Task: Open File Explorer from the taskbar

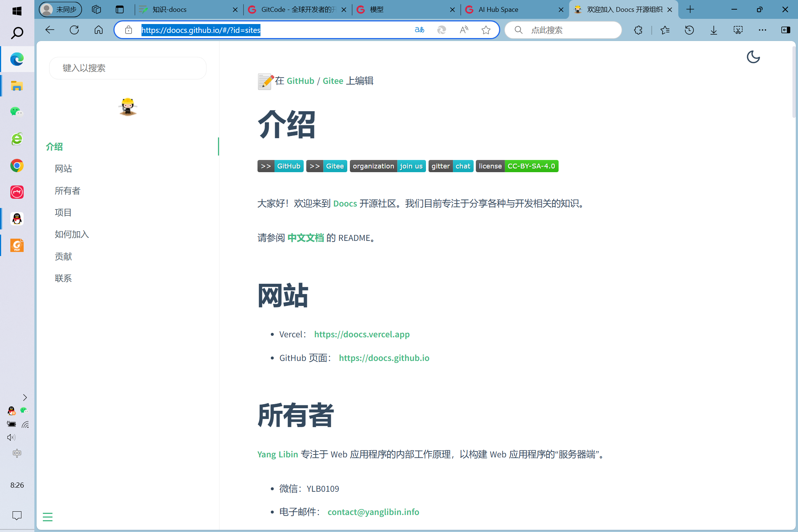Action: click(17, 86)
